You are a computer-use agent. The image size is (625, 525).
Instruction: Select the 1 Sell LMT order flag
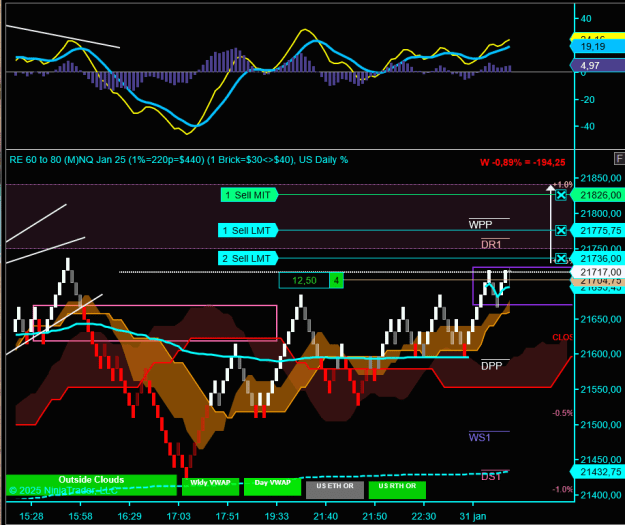tap(248, 230)
